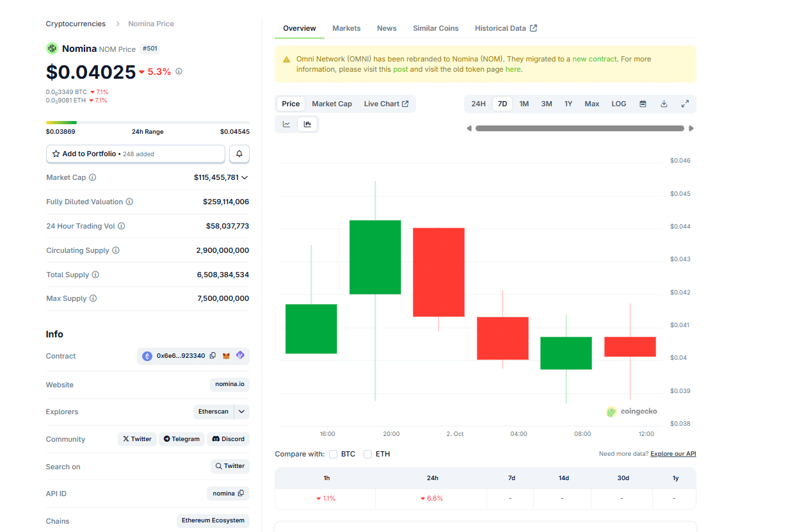Visit the nomina.io website link
The width and height of the screenshot is (811, 532).
229,384
